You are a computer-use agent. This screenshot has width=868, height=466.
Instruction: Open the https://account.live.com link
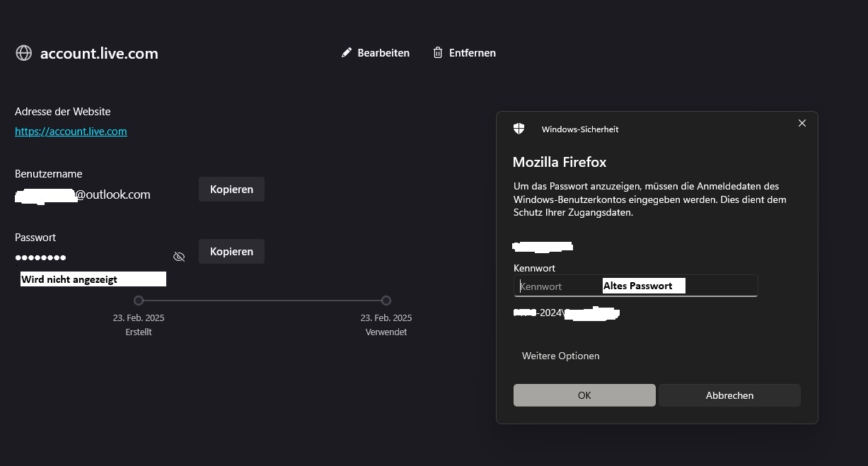pyautogui.click(x=71, y=132)
